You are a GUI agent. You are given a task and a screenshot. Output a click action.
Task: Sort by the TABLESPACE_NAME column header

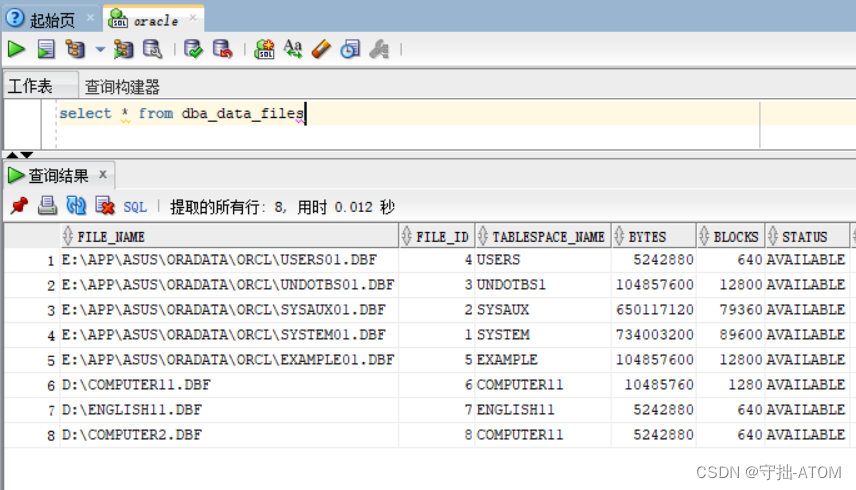pyautogui.click(x=543, y=236)
